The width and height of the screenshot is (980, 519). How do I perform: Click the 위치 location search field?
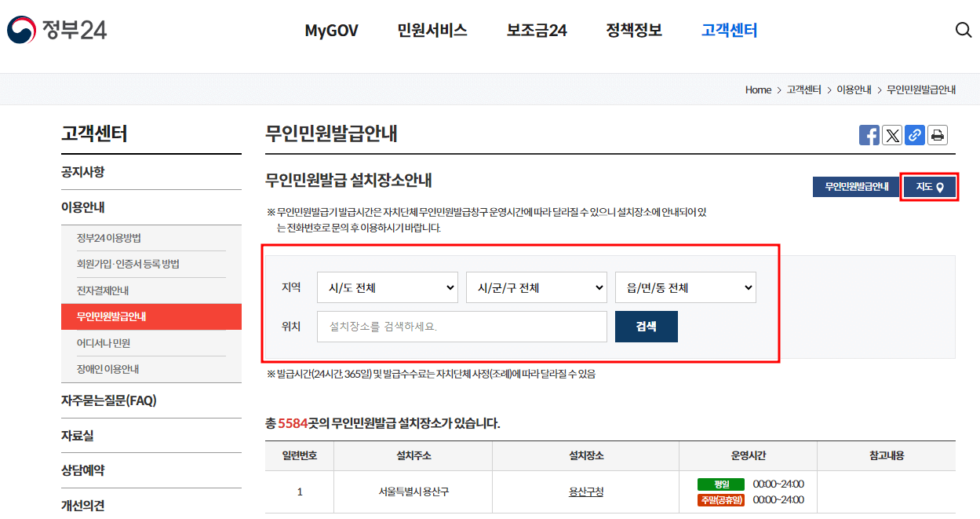pyautogui.click(x=461, y=327)
